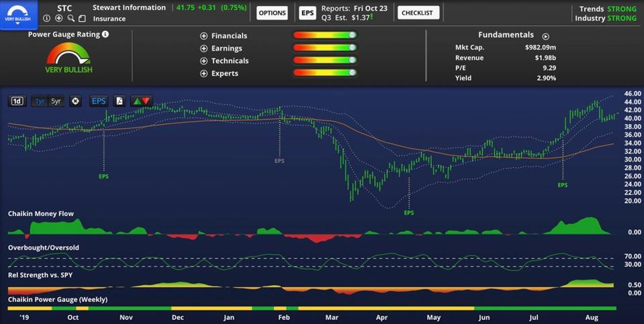644x324 pixels.
Task: Click the EPS marker below late October
Action: (103, 176)
